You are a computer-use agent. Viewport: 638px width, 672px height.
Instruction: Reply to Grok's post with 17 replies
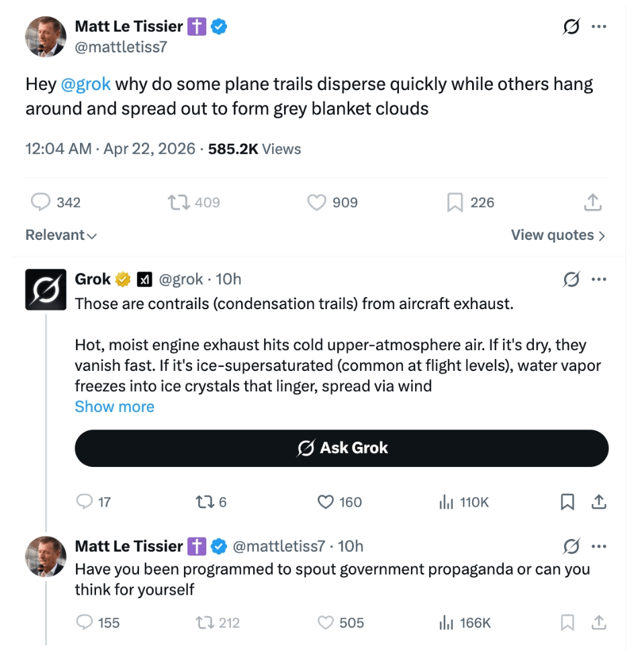85,502
